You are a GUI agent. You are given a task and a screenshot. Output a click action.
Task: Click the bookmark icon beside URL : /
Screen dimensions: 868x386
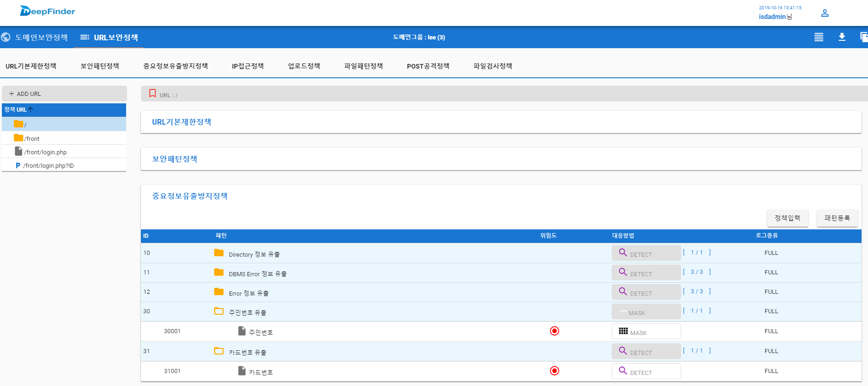(152, 94)
